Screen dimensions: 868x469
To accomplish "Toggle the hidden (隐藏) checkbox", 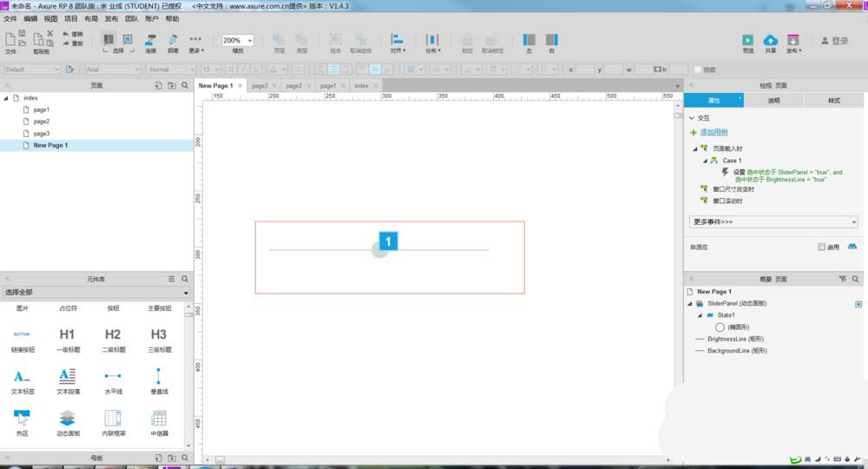I will pos(698,69).
